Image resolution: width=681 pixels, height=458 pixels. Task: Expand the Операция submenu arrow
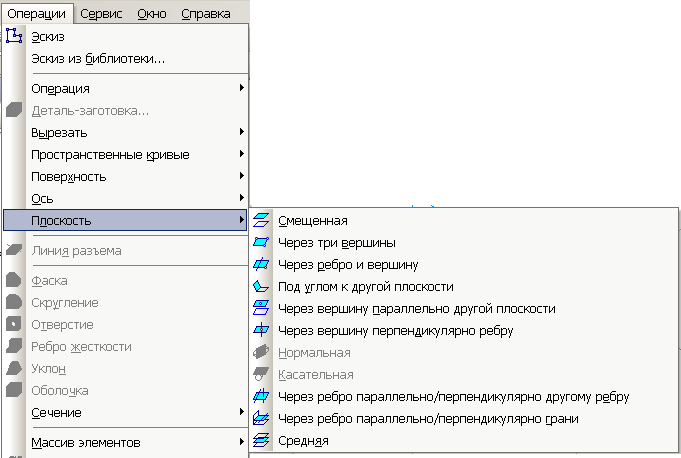242,88
